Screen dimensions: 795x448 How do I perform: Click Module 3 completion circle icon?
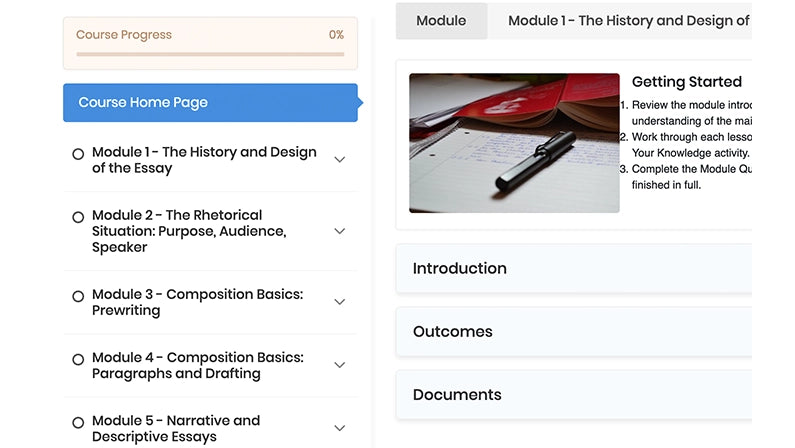coord(78,296)
